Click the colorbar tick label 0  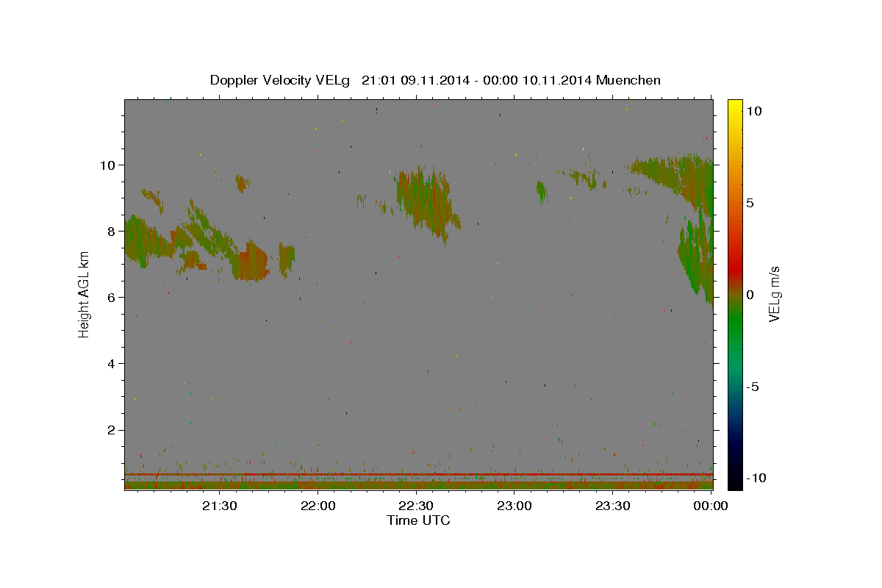click(751, 295)
